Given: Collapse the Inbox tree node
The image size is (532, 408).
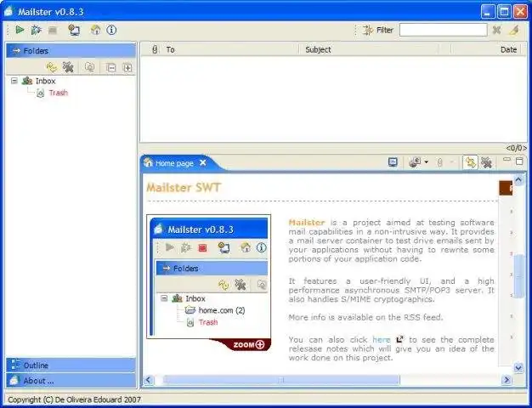Looking at the screenshot, I should 14,81.
